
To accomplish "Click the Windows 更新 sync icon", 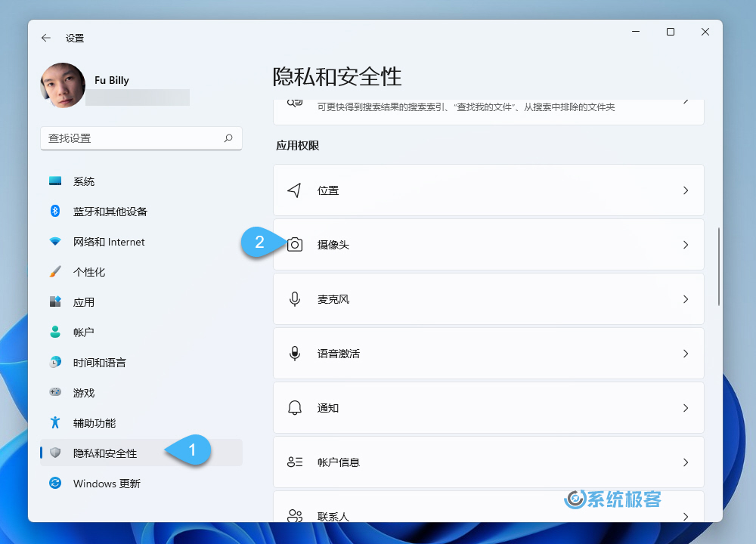I will click(55, 483).
